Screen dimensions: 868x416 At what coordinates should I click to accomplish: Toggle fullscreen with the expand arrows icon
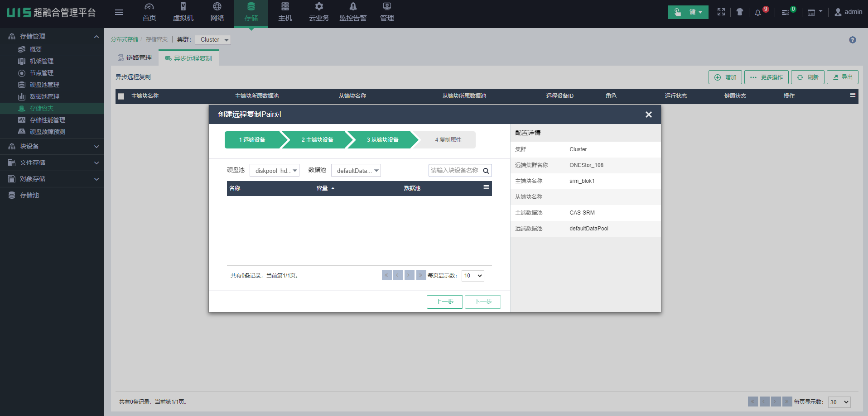(x=721, y=12)
